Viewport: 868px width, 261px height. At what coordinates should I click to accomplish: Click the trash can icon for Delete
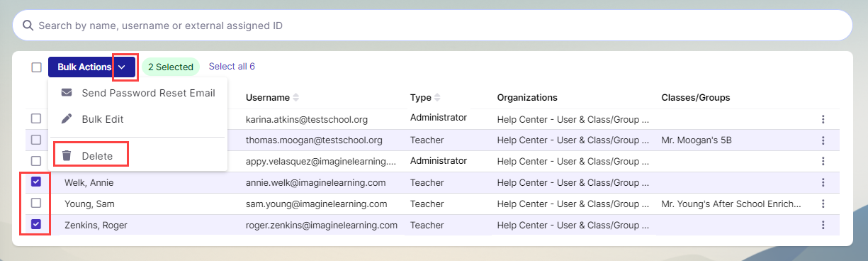[67, 155]
